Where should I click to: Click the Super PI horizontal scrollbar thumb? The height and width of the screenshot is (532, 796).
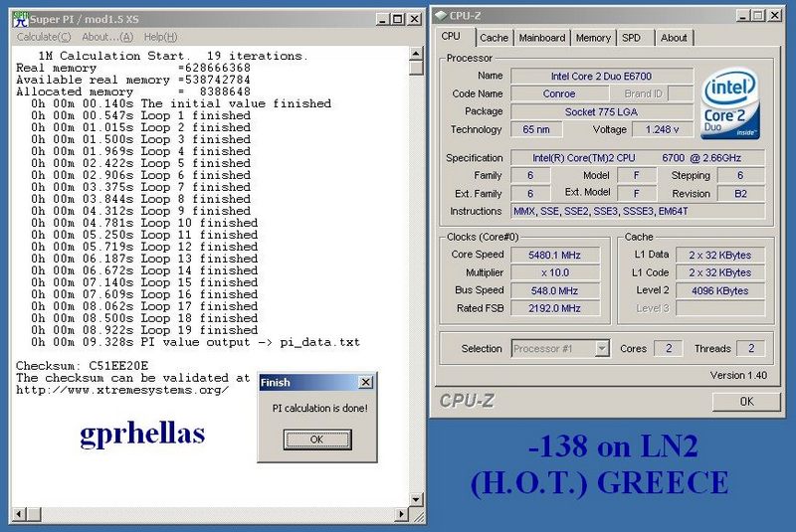(34, 514)
